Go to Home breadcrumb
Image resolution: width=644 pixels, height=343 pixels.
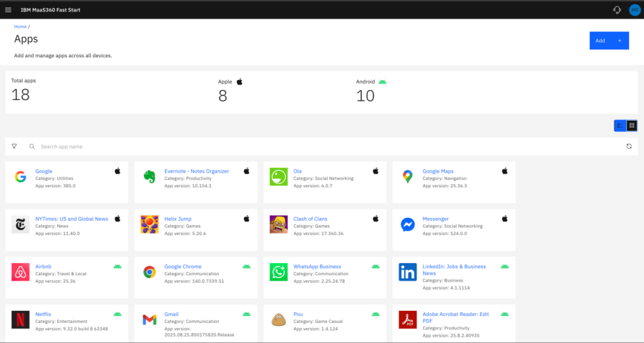[x=20, y=27]
